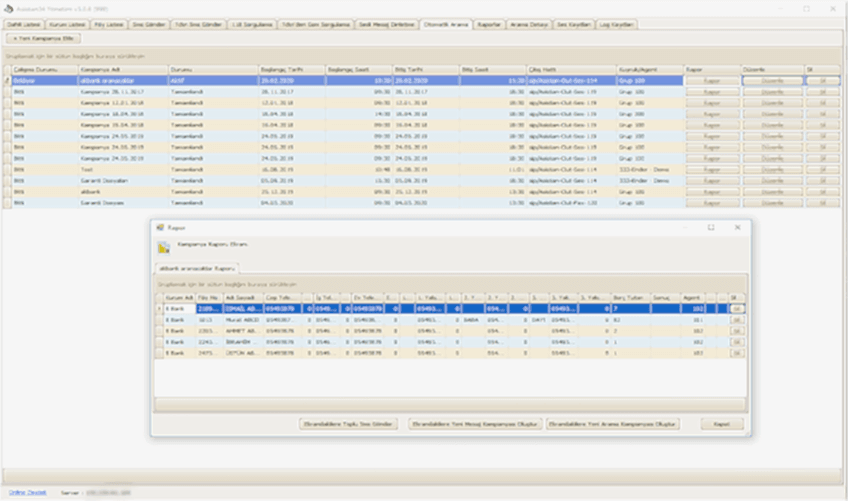Open the Arama Detayı tab

pyautogui.click(x=528, y=23)
